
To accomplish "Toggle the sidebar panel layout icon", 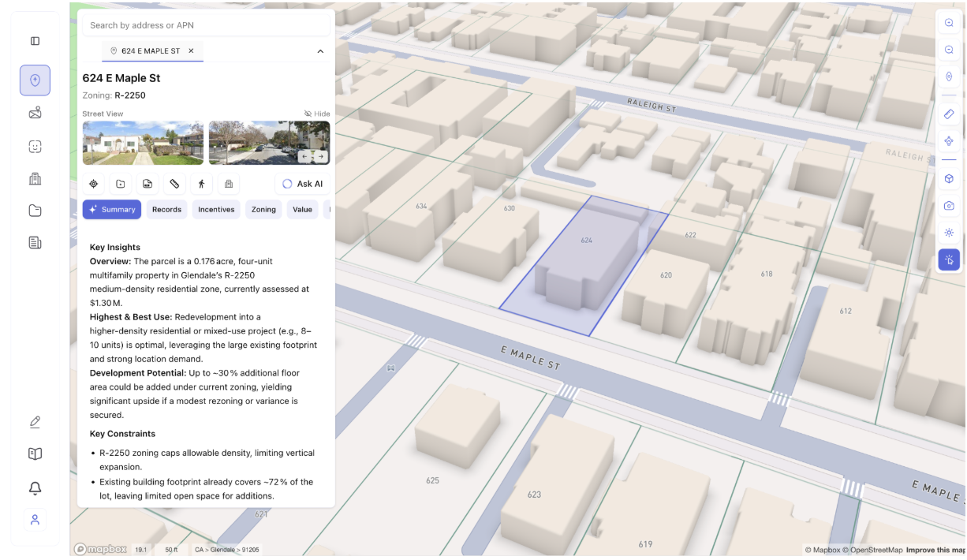I will pyautogui.click(x=35, y=40).
